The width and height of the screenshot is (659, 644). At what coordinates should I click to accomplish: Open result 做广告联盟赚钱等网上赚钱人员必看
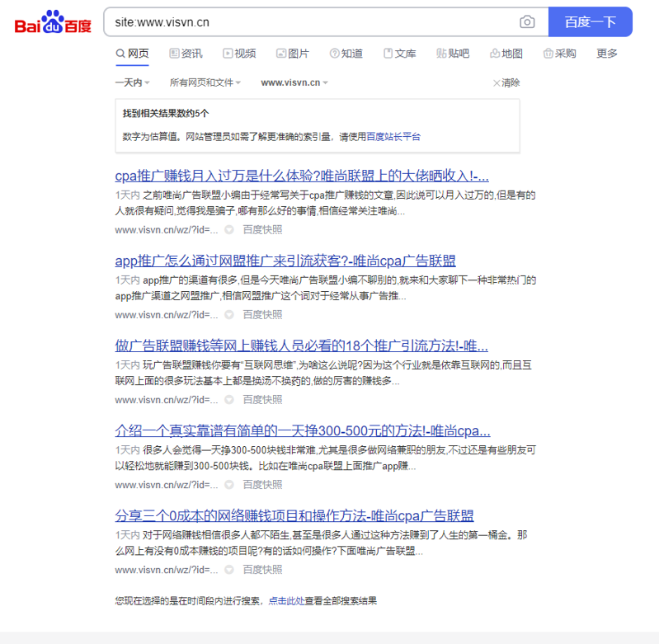pos(301,346)
